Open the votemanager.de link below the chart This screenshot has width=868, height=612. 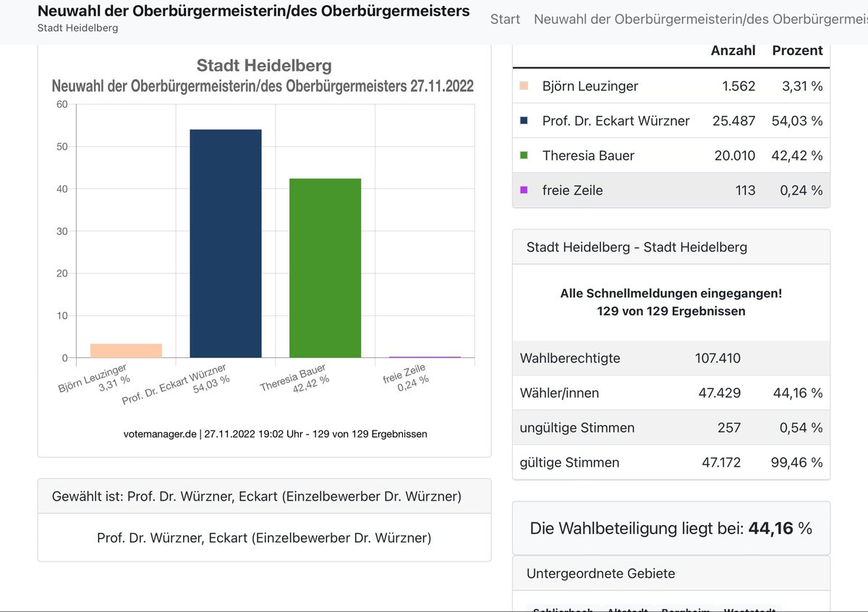point(161,434)
